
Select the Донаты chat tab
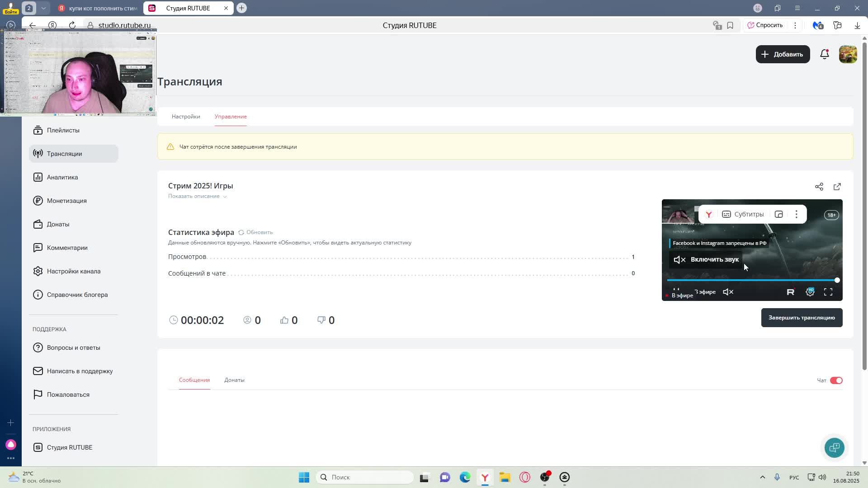coord(234,380)
